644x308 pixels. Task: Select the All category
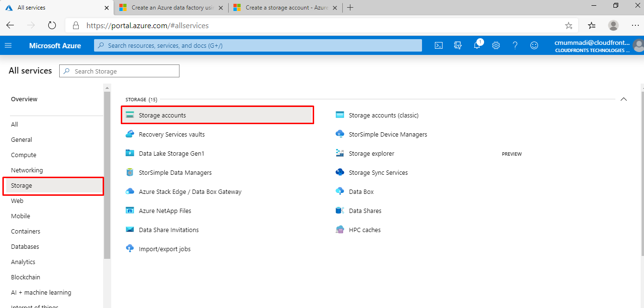point(14,125)
